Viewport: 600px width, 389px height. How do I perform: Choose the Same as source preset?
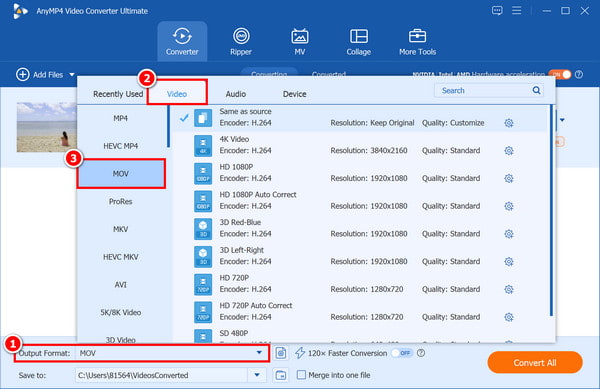click(x=360, y=118)
